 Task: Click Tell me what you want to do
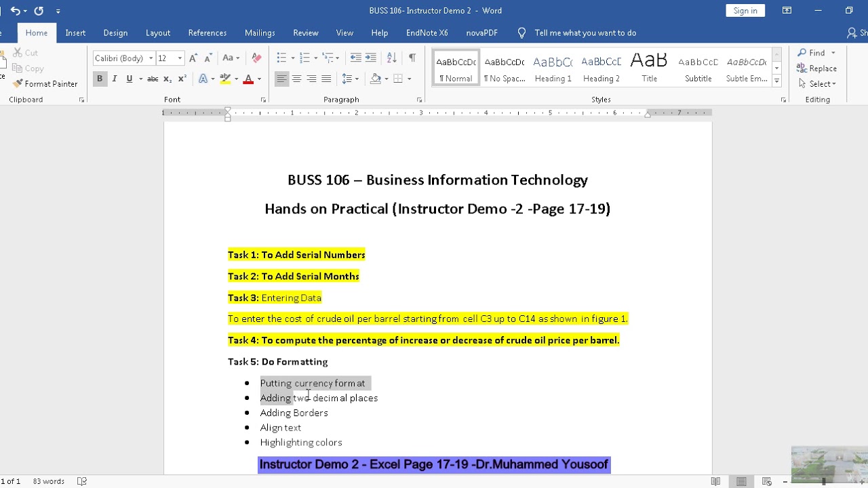585,33
